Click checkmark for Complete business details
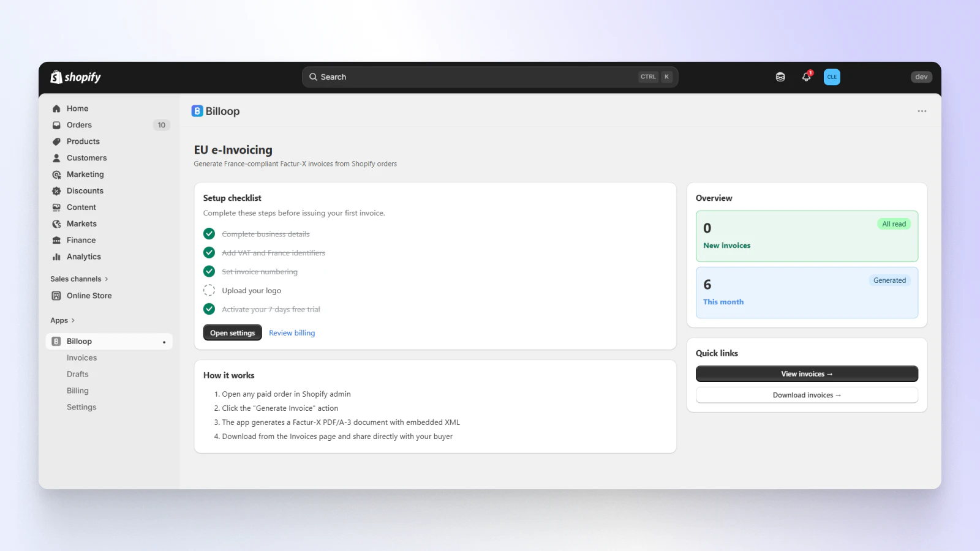 209,234
